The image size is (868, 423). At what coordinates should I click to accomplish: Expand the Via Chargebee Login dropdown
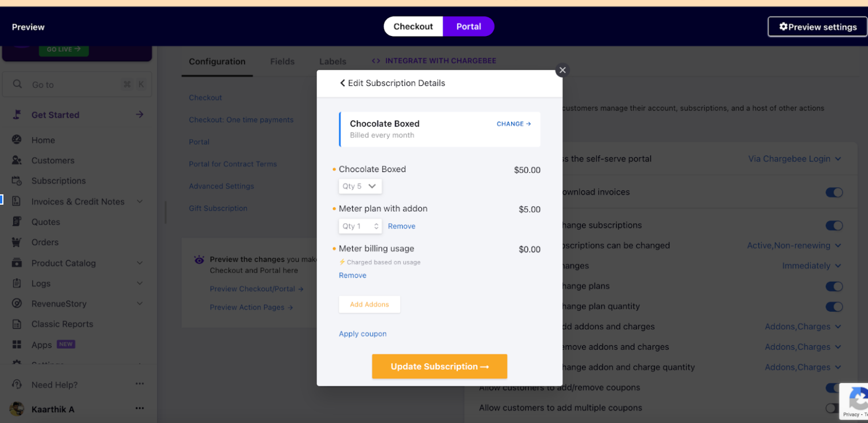tap(794, 159)
